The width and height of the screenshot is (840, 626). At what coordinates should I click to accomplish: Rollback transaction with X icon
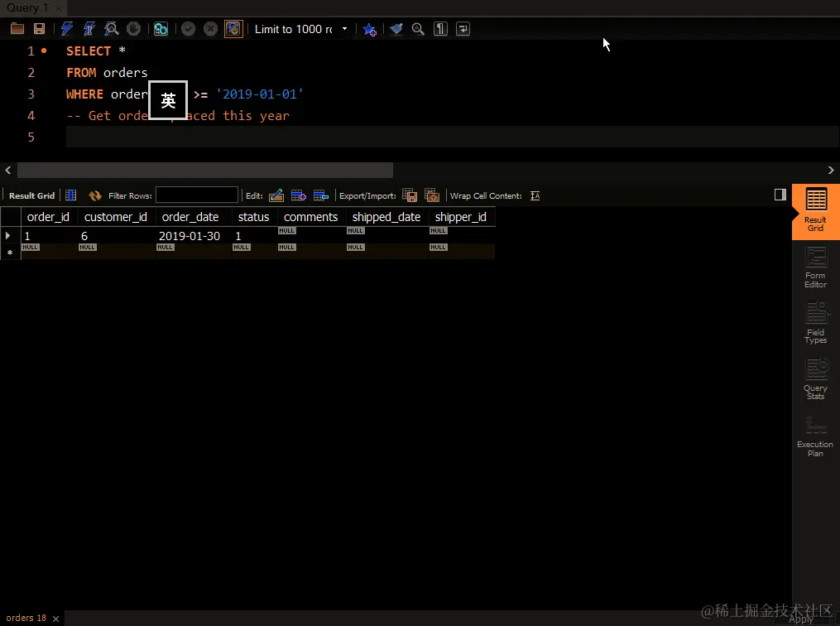[x=210, y=29]
